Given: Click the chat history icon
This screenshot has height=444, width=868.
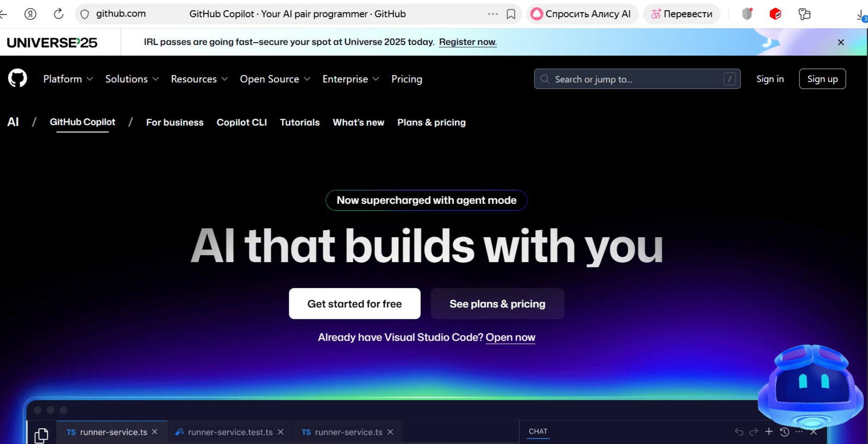Looking at the screenshot, I should tap(784, 431).
